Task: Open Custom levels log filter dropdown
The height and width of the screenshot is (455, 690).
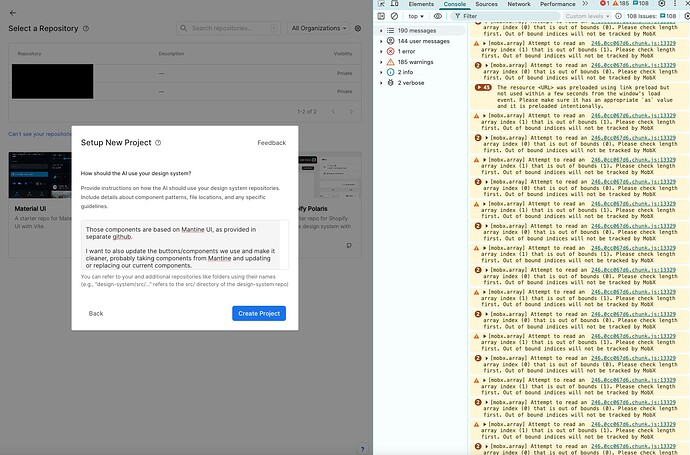Action: click(x=587, y=16)
